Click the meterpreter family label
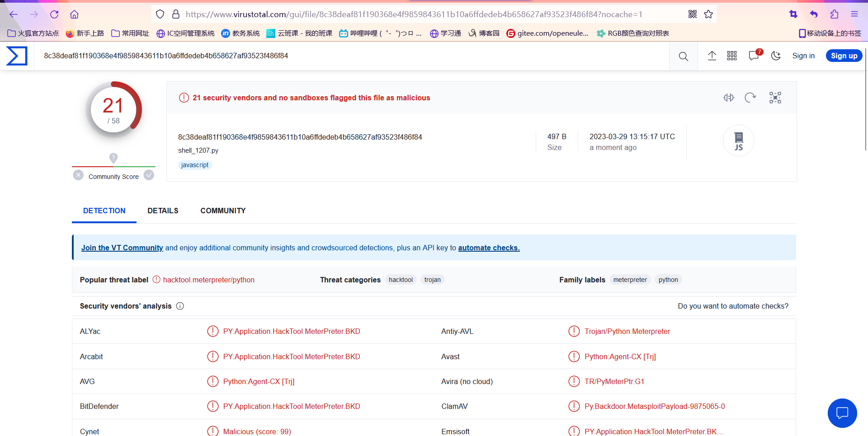Viewport: 868px width, 436px height. (x=630, y=280)
